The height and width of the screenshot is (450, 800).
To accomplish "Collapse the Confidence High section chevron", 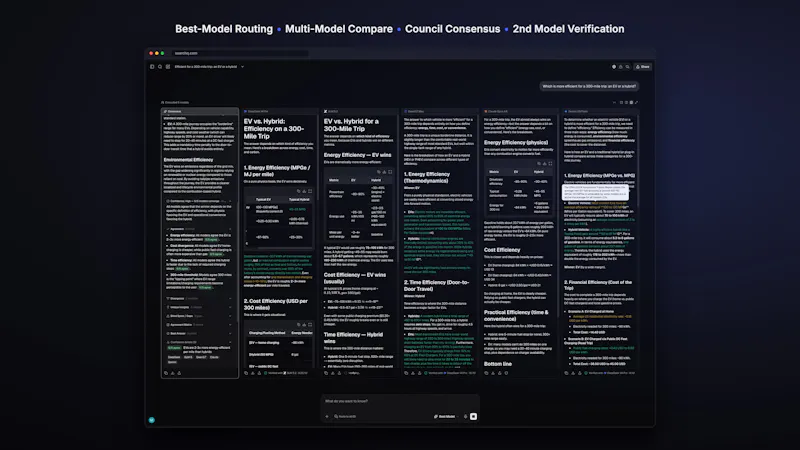I will point(230,201).
